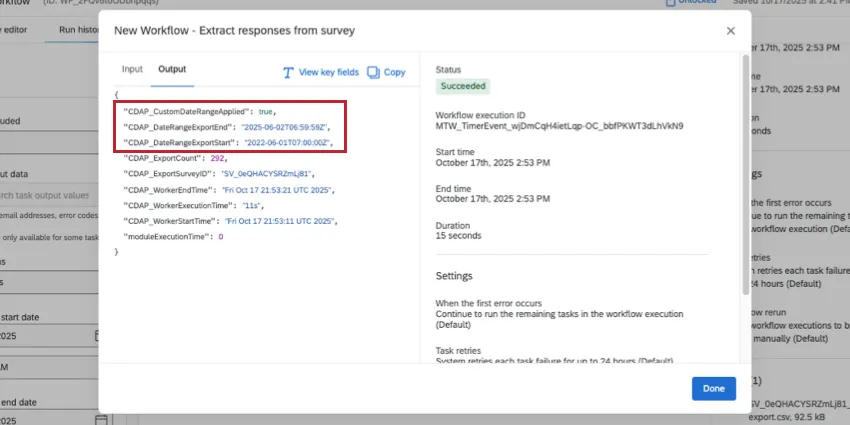Click the search task output values field
This screenshot has width=850, height=425.
tap(50, 195)
